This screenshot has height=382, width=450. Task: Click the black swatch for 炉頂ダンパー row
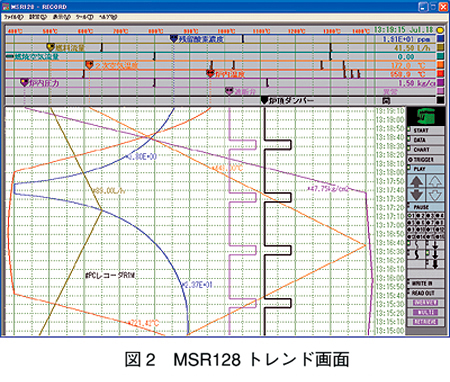pos(440,100)
